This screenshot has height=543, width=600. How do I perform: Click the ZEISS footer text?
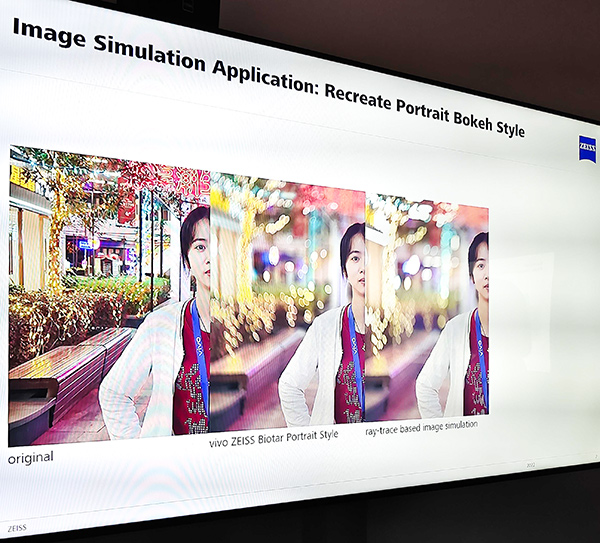[17, 528]
